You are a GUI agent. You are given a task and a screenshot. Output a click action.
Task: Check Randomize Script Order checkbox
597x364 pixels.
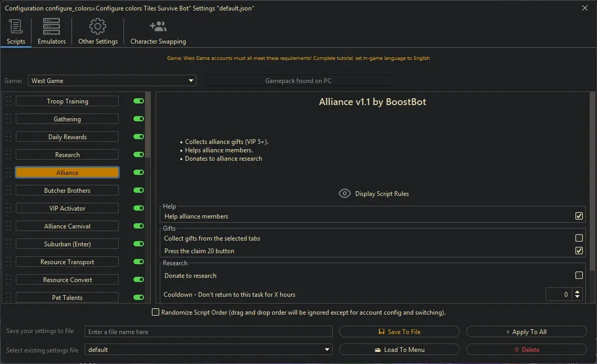[156, 313]
